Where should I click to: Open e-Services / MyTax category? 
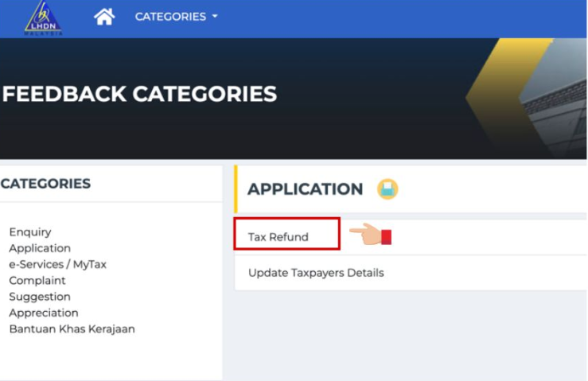(57, 264)
